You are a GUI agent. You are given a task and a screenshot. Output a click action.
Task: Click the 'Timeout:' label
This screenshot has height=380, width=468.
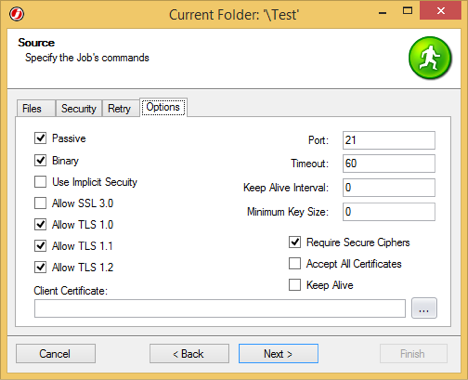[x=310, y=163]
